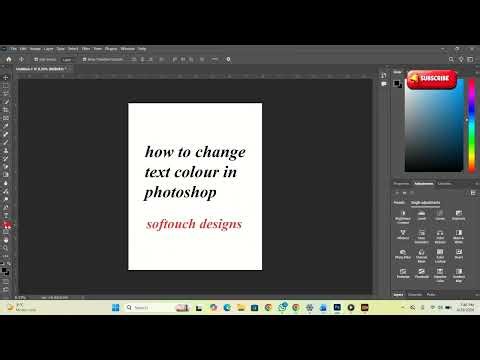Add a Gradient Map adjustment

tap(459, 275)
